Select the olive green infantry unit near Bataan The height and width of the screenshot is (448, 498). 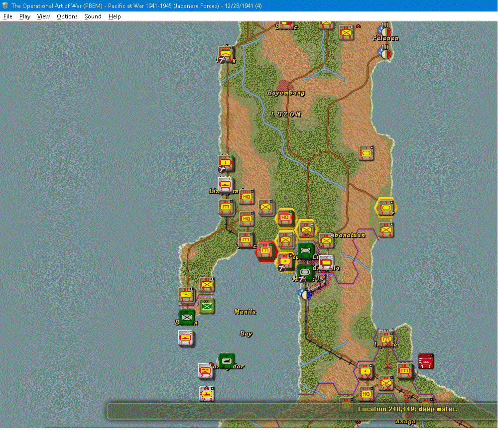click(207, 307)
